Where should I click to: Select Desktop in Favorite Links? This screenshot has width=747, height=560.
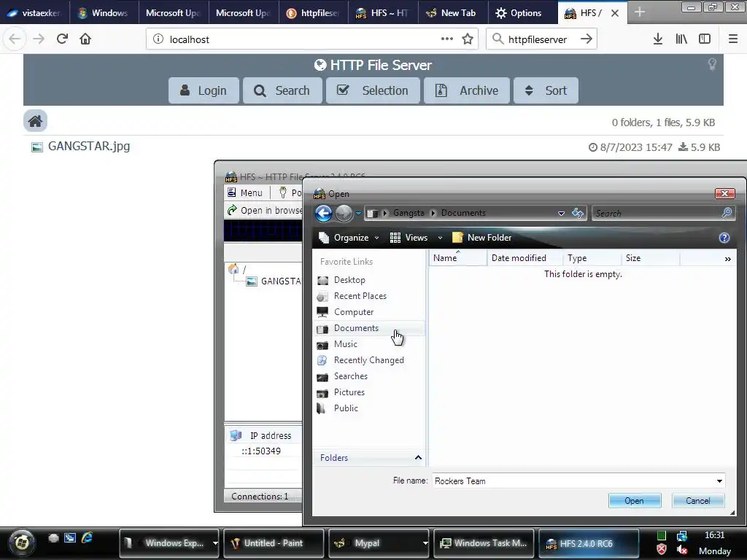coord(349,280)
